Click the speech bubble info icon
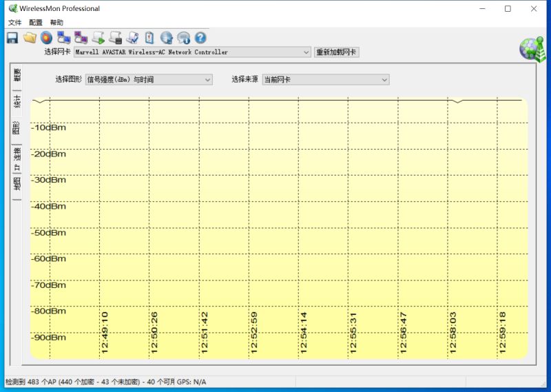Screen dimensions: 551x392 183,38
